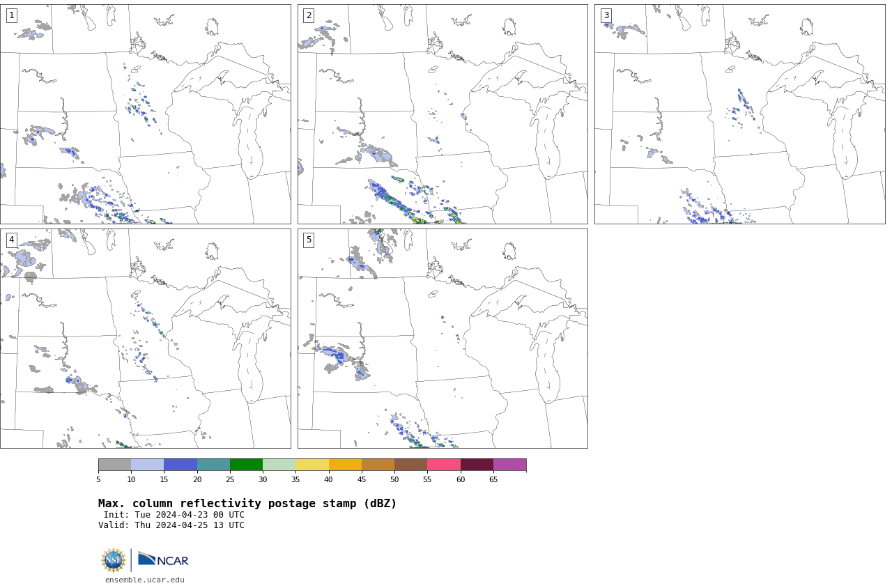Click the NCAR logo
Screen dimensions: 892x588
[x=163, y=559]
